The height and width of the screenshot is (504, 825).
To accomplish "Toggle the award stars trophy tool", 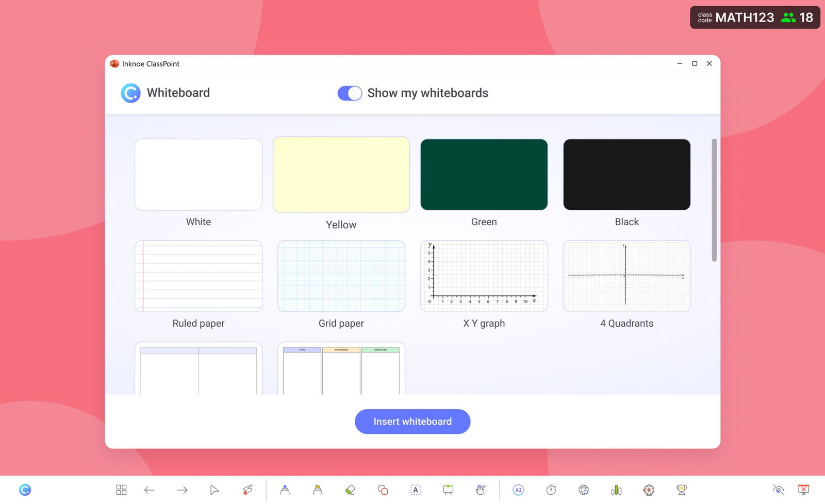I will click(681, 490).
